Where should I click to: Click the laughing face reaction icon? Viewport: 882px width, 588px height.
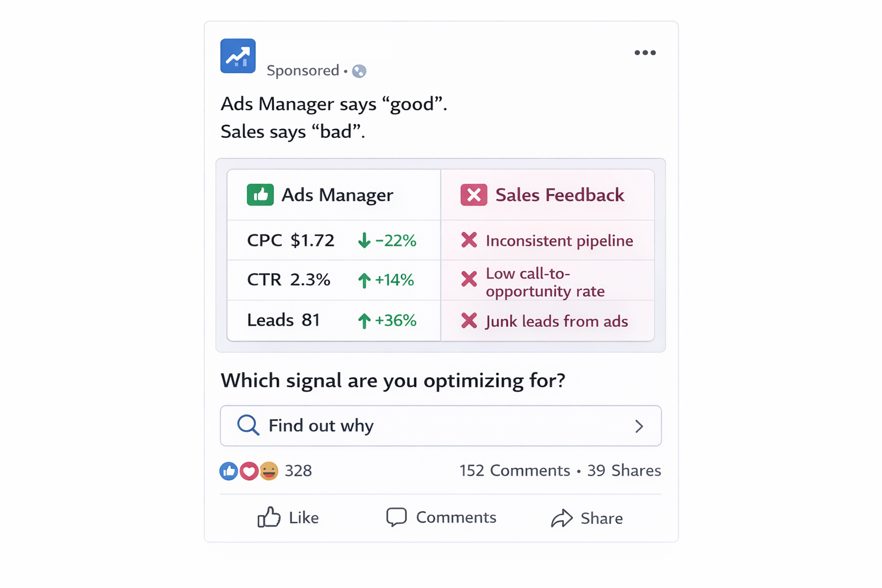(x=269, y=471)
